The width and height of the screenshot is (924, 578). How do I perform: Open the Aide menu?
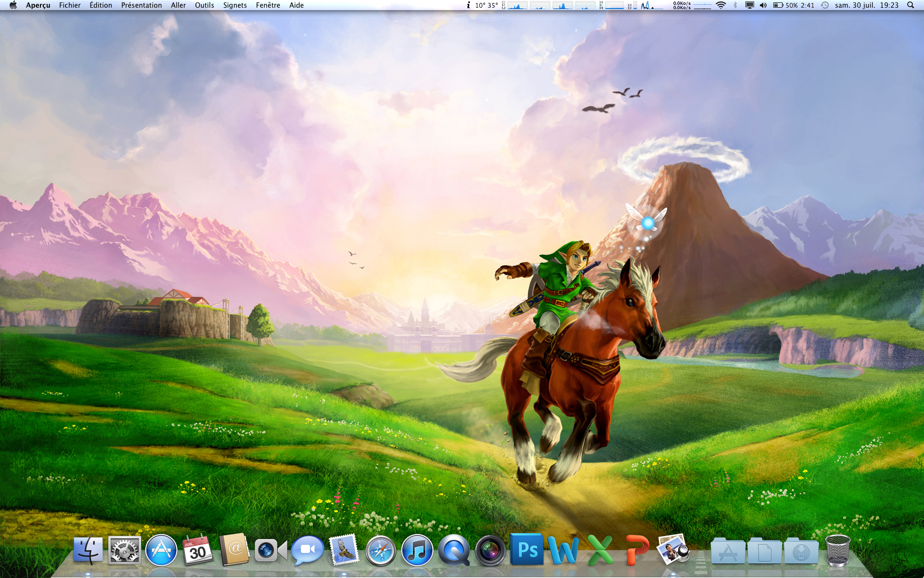tap(296, 5)
